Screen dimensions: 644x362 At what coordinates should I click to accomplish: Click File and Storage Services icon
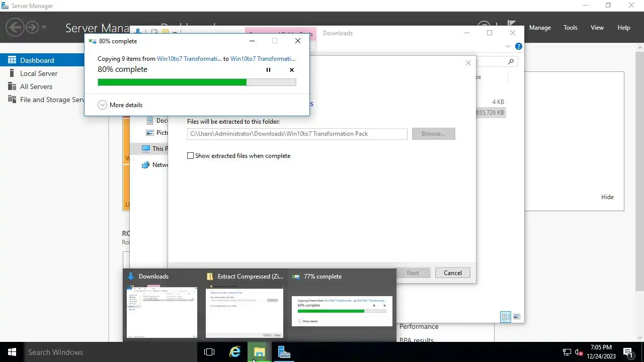click(x=12, y=100)
